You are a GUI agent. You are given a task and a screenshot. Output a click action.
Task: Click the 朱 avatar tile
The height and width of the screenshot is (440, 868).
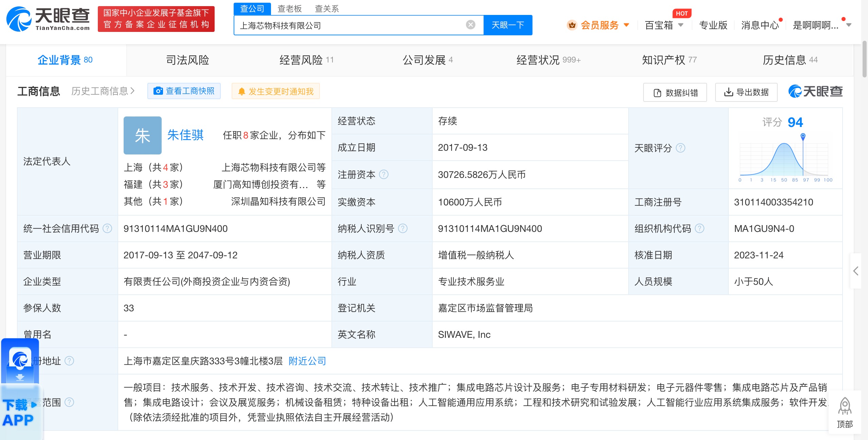point(143,135)
